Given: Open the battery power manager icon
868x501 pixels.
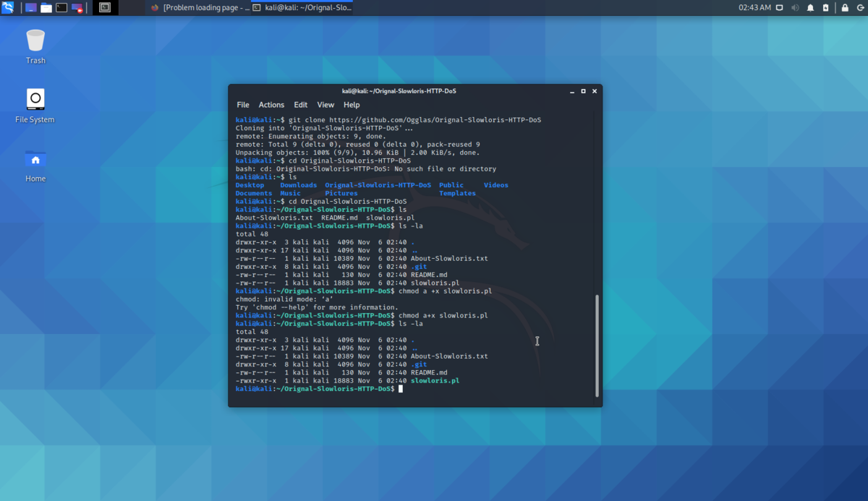Looking at the screenshot, I should [826, 8].
